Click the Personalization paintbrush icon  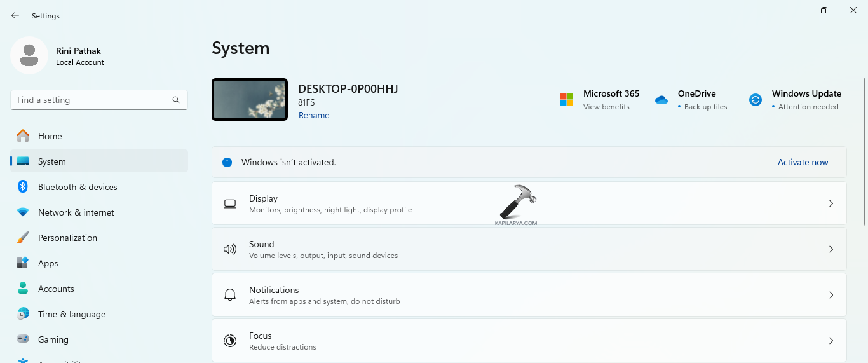coord(23,238)
